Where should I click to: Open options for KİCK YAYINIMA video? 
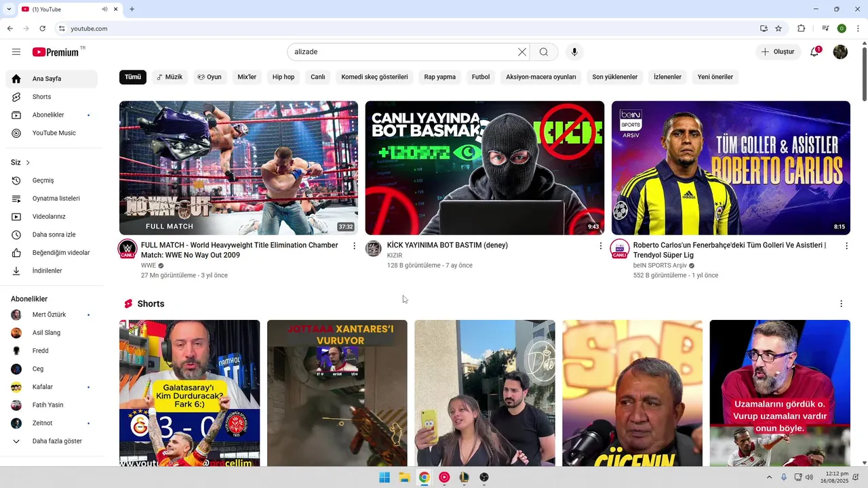[600, 246]
